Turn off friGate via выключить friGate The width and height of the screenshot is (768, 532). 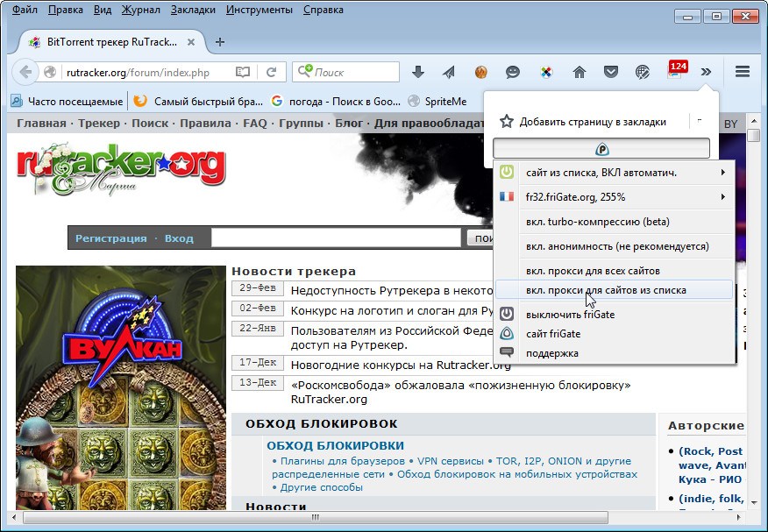(570, 314)
